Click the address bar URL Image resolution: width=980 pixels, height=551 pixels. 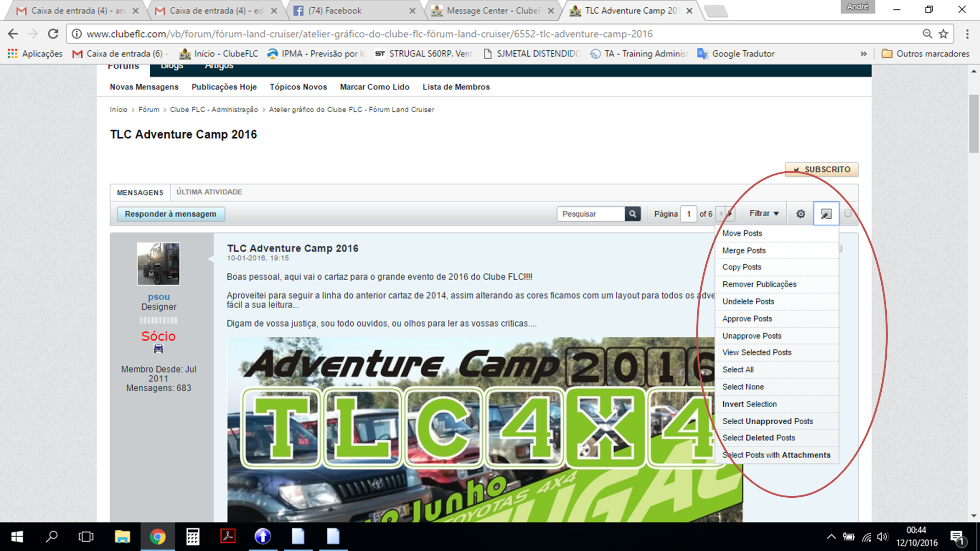point(370,34)
